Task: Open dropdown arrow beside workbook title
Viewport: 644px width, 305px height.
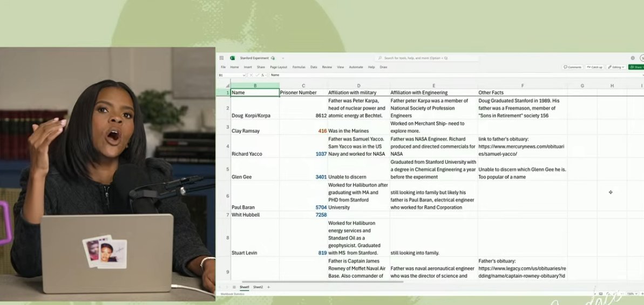Action: tap(283, 58)
